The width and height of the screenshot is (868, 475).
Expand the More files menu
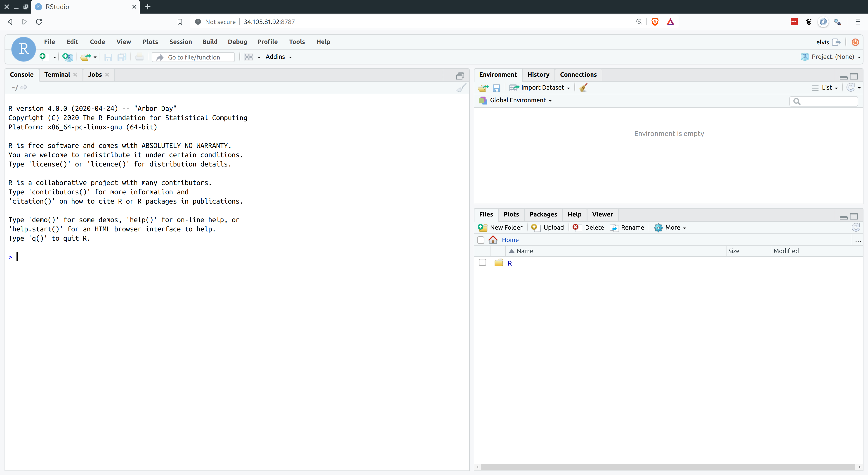pos(670,228)
